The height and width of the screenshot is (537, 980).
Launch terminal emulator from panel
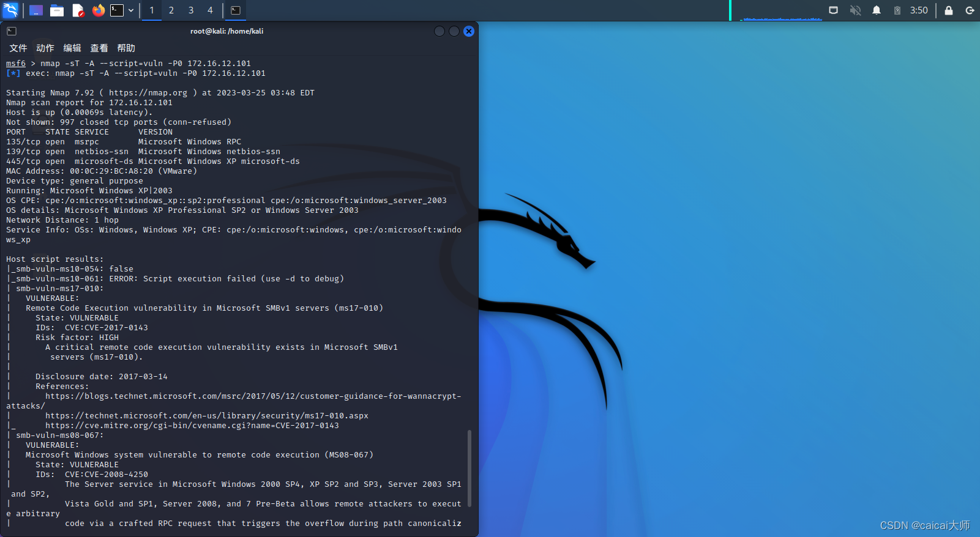(117, 10)
